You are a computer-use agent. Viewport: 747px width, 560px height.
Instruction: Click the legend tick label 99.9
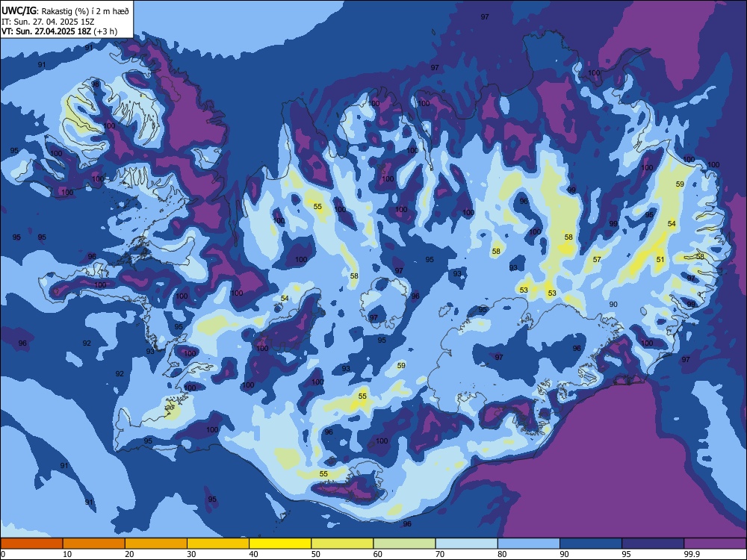(x=692, y=554)
